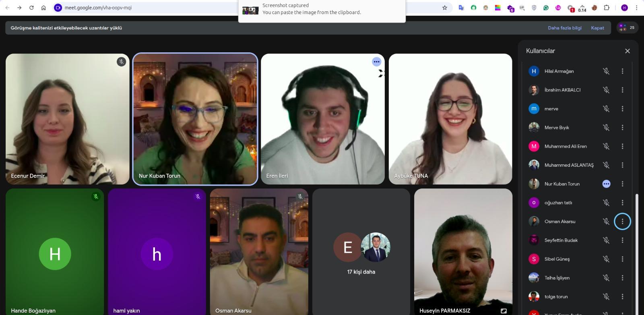Open the browser extensions puzzle icon
The width and height of the screenshot is (644, 315).
[607, 8]
